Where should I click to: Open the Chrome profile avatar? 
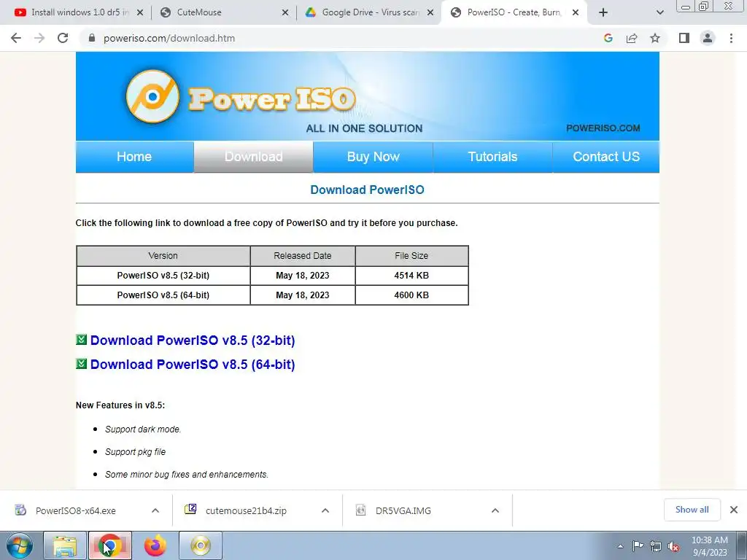click(x=708, y=38)
